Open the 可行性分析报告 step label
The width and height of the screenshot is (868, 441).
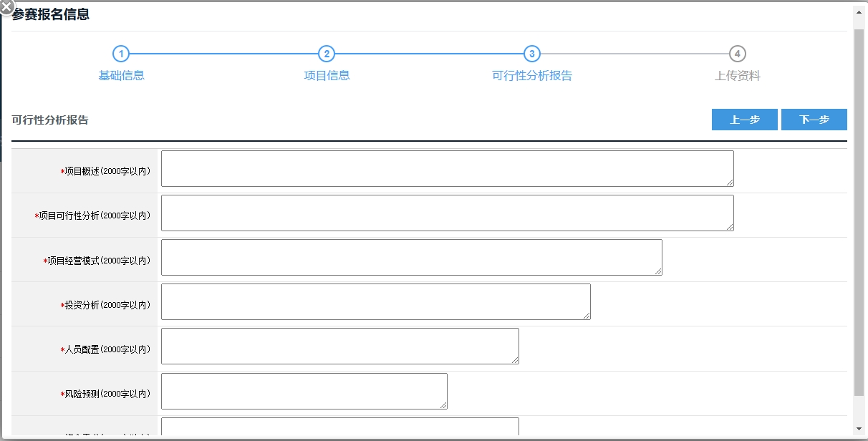pyautogui.click(x=532, y=75)
